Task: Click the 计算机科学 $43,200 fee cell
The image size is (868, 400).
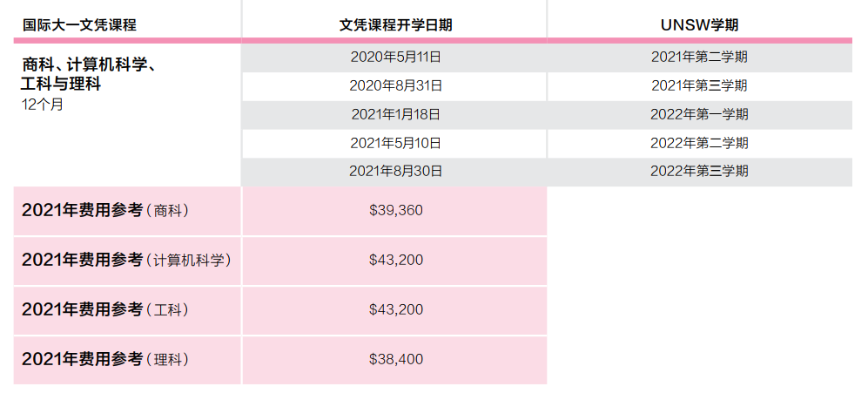Action: tap(394, 261)
